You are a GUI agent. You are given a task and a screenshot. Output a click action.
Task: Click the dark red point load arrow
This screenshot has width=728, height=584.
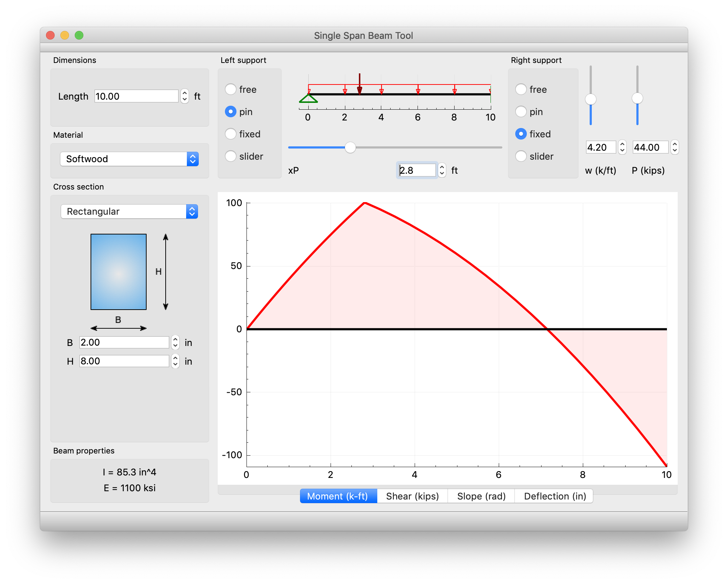(359, 84)
